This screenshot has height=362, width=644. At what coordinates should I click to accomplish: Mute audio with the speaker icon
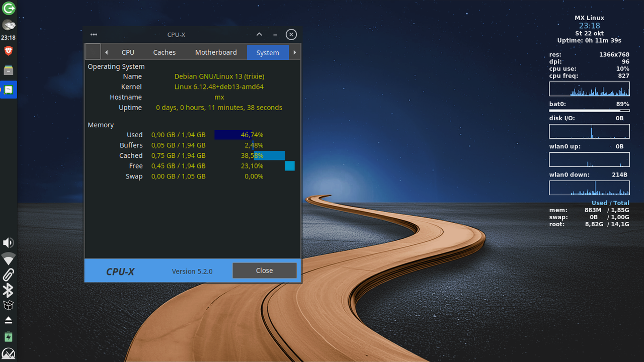[8, 242]
